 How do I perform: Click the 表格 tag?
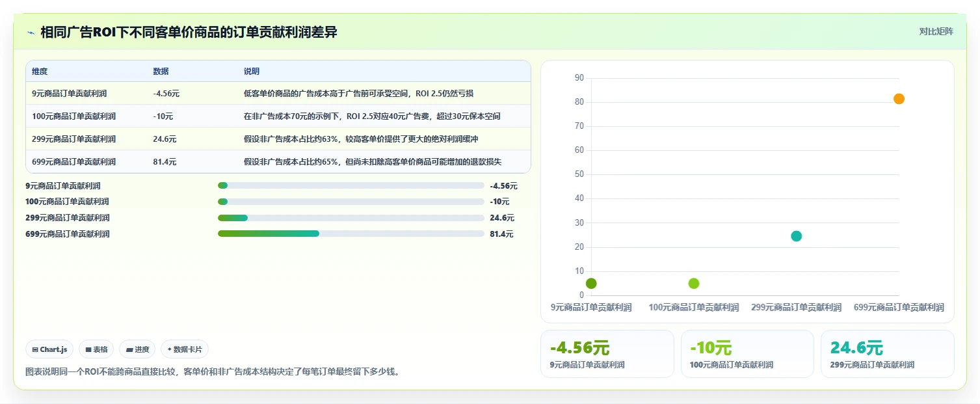tap(96, 349)
